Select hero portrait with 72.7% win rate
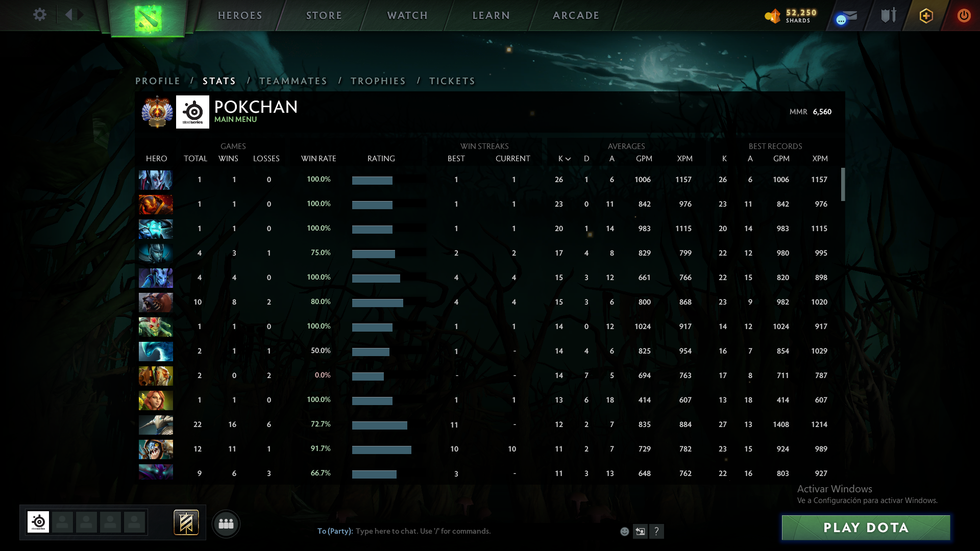The height and width of the screenshot is (551, 980). [x=156, y=424]
